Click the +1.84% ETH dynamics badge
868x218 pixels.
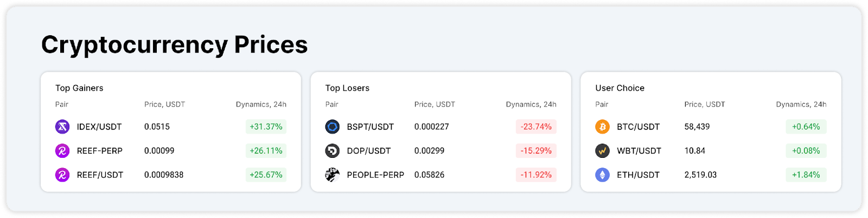[x=806, y=175]
